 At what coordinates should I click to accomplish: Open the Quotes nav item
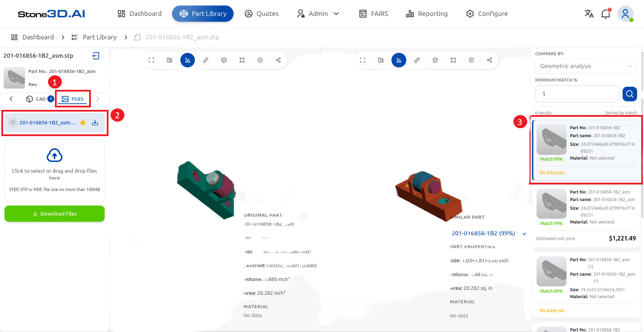[262, 14]
